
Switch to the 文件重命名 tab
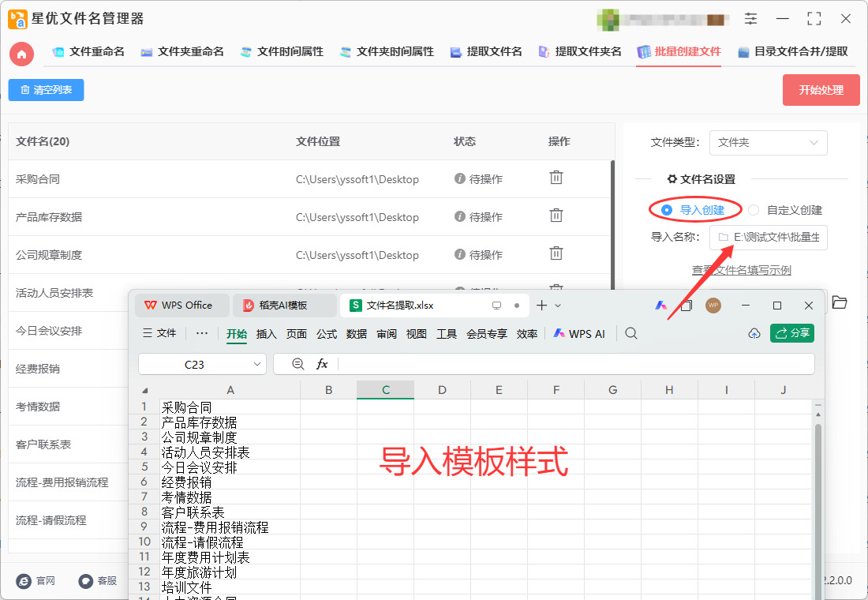[x=88, y=51]
